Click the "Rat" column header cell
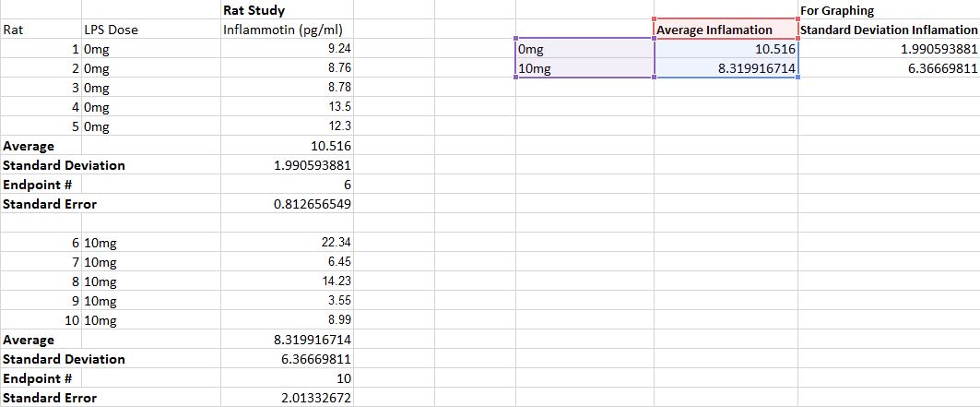The width and height of the screenshot is (980, 407). (x=41, y=30)
